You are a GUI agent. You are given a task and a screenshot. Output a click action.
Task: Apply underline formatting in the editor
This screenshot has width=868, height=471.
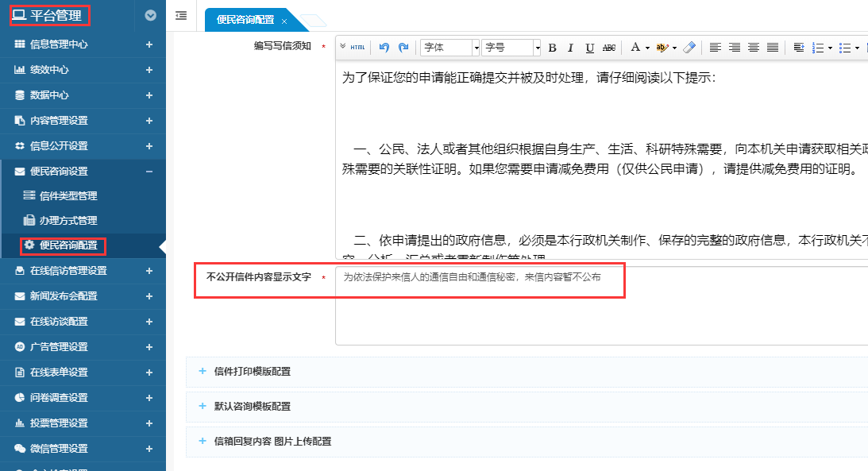click(589, 48)
